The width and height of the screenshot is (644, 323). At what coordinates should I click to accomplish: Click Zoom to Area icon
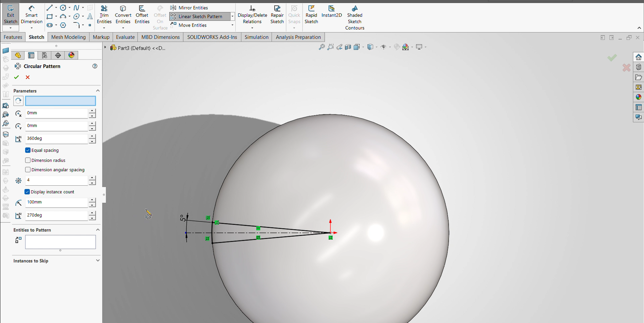330,47
